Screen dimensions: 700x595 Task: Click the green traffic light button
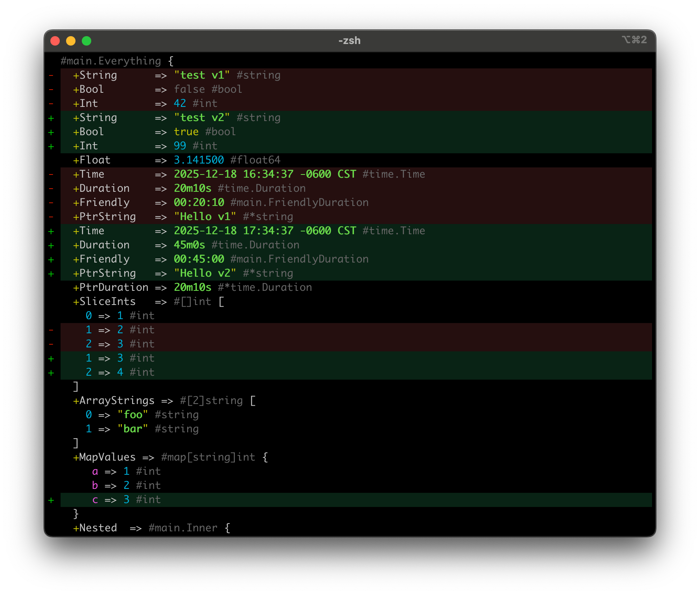(x=86, y=40)
